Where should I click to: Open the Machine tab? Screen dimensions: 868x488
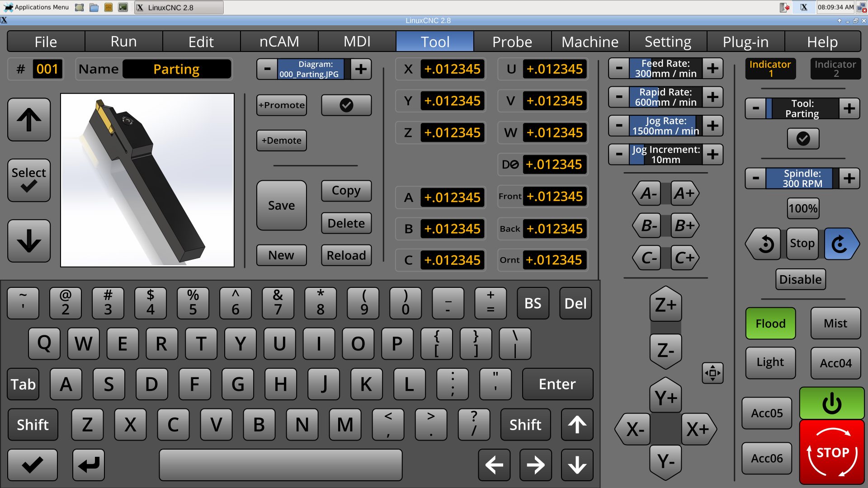(x=590, y=42)
